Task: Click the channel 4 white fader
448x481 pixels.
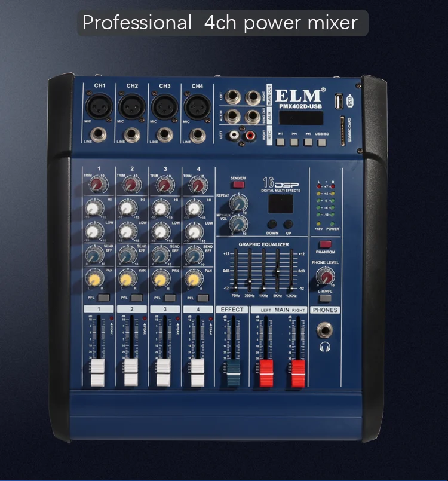Action: click(x=198, y=372)
